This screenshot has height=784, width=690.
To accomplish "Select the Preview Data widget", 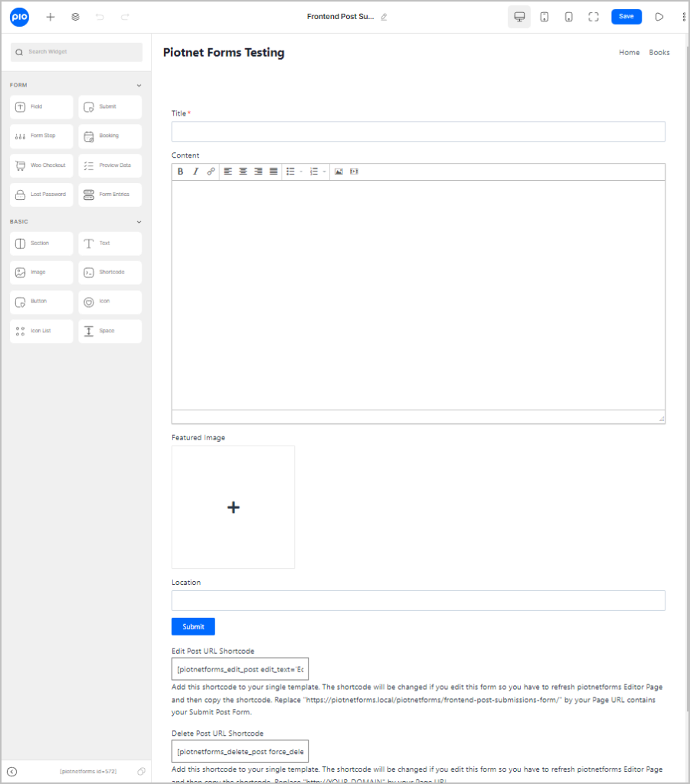I will point(110,165).
